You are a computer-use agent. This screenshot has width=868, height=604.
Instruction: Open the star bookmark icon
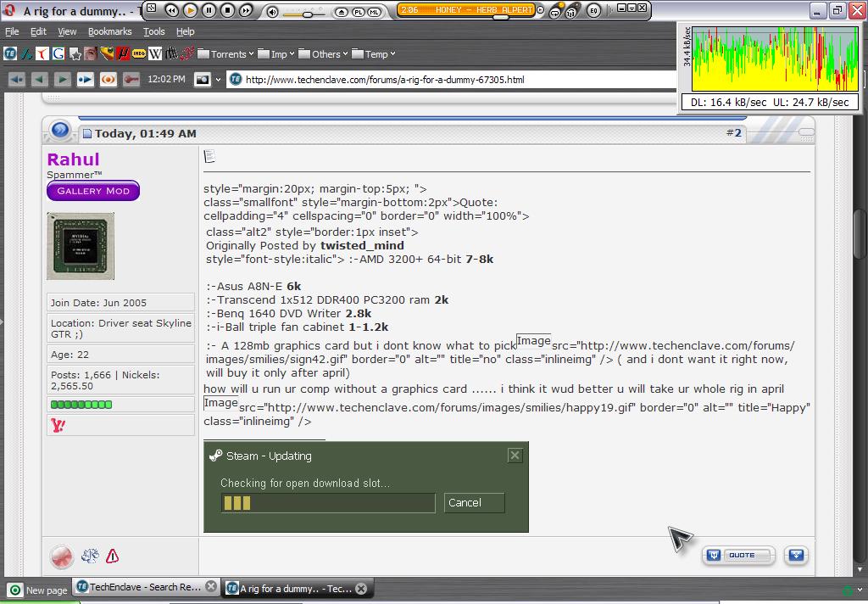[x=75, y=53]
